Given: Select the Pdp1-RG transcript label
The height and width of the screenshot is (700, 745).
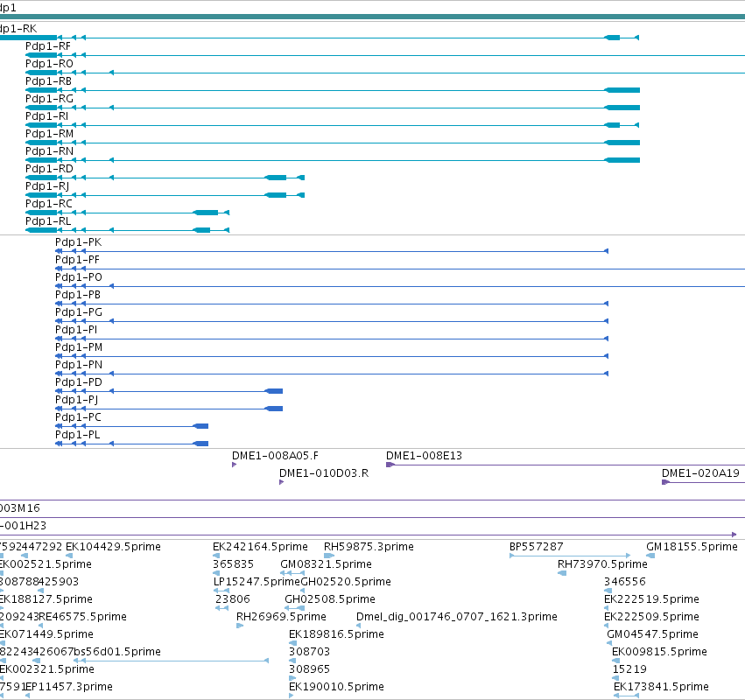Looking at the screenshot, I should pyautogui.click(x=49, y=99).
